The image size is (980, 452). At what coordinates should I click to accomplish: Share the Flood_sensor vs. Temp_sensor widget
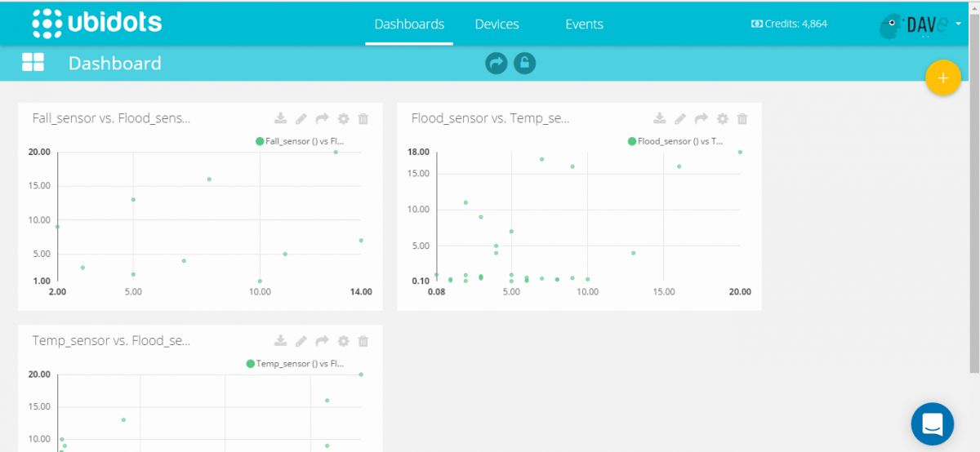[x=701, y=119]
